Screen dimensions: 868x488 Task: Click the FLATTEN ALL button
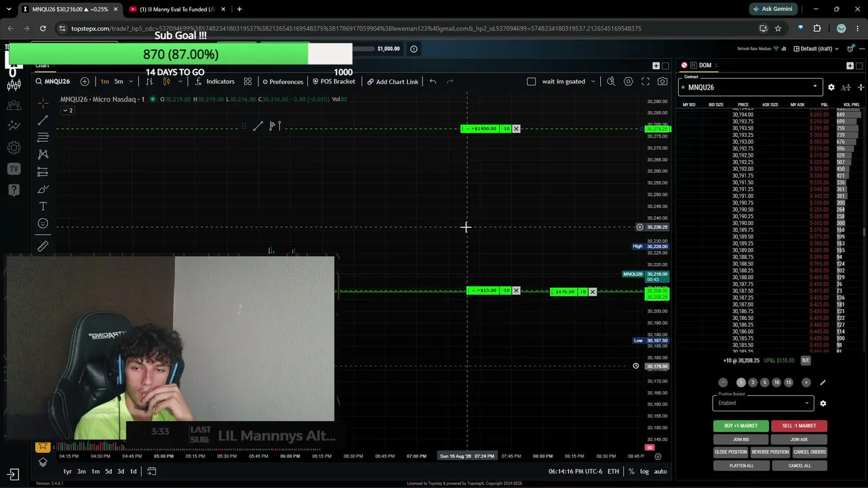coord(741,466)
